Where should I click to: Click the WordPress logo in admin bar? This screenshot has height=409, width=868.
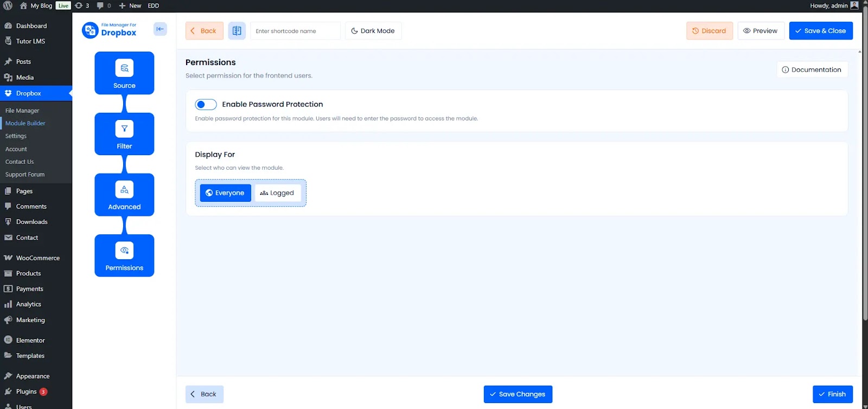(8, 5)
